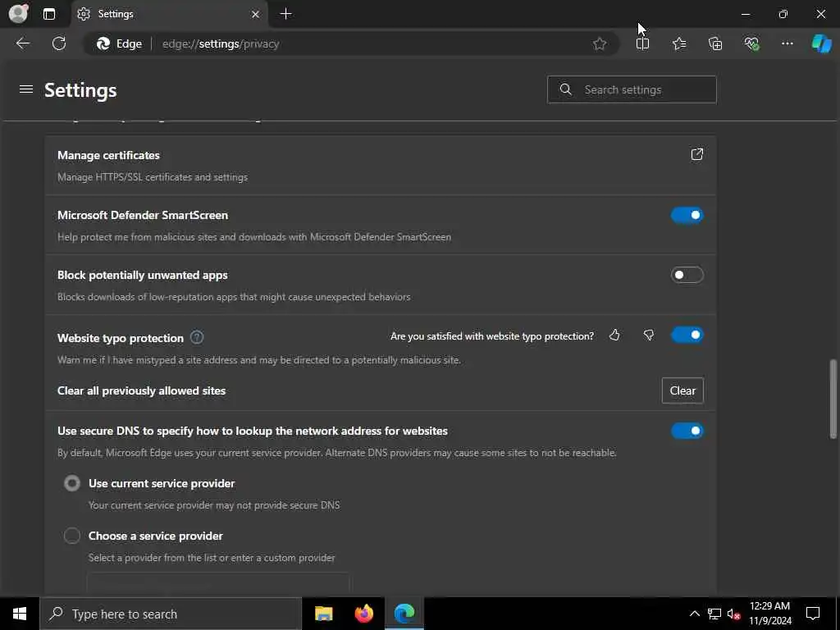This screenshot has height=630, width=840.
Task: Open Collections
Action: click(x=715, y=44)
